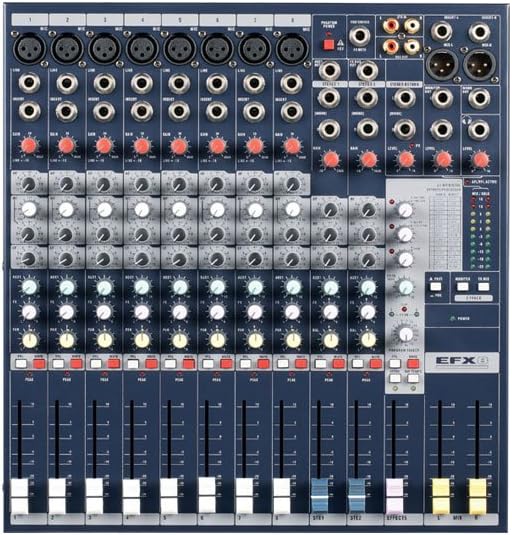Click the EFX8 model logo plate
Screen dimensions: 512x535
point(462,361)
